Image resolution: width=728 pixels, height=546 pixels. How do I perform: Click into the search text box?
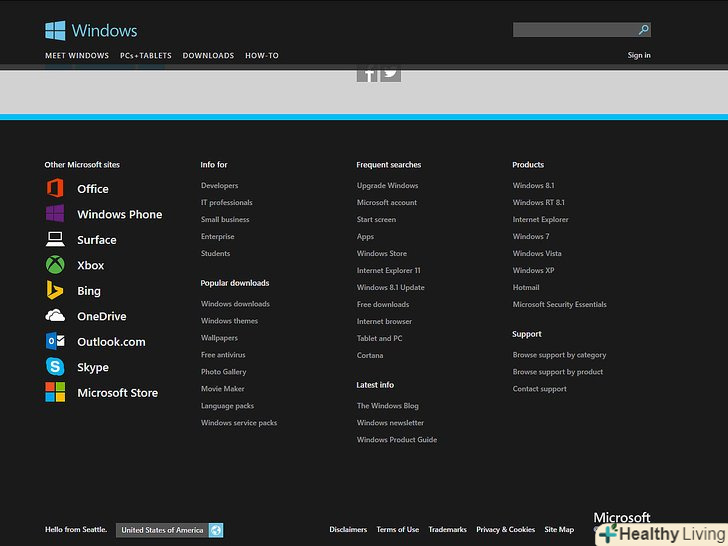pos(574,30)
